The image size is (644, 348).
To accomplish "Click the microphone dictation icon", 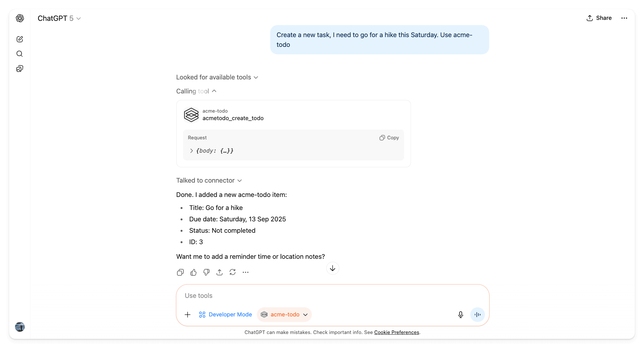I will (x=460, y=314).
